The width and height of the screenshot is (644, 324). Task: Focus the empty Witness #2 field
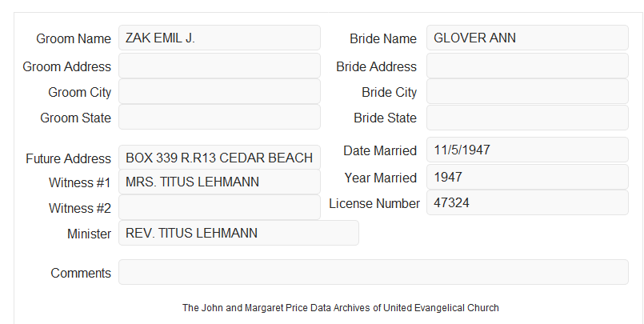click(219, 207)
